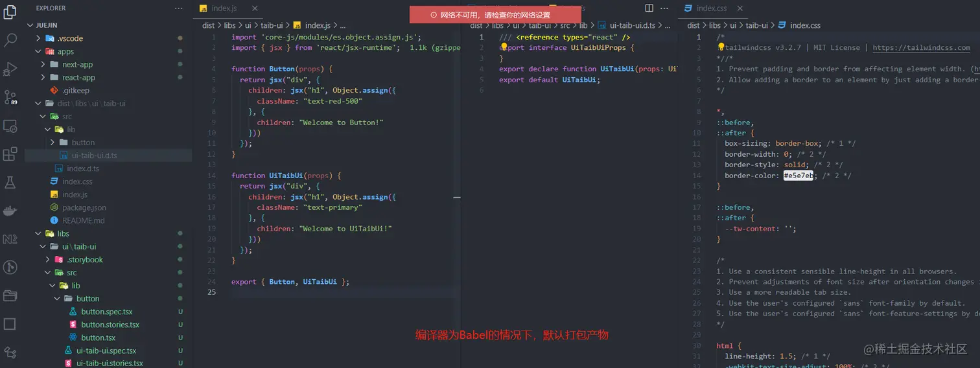This screenshot has width=980, height=368.
Task: Click 'lib' breadcrumb in middle editor
Action: pos(583,25)
